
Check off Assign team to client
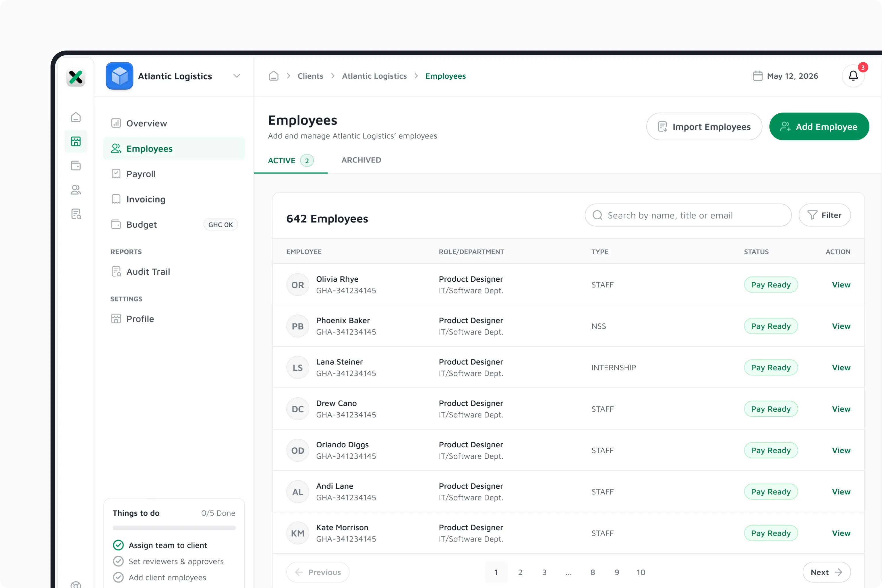coord(118,545)
